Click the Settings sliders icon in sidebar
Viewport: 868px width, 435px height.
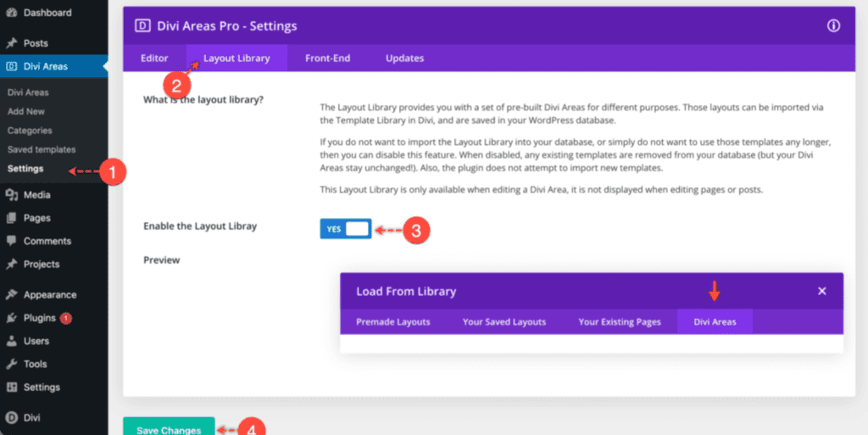click(x=12, y=388)
